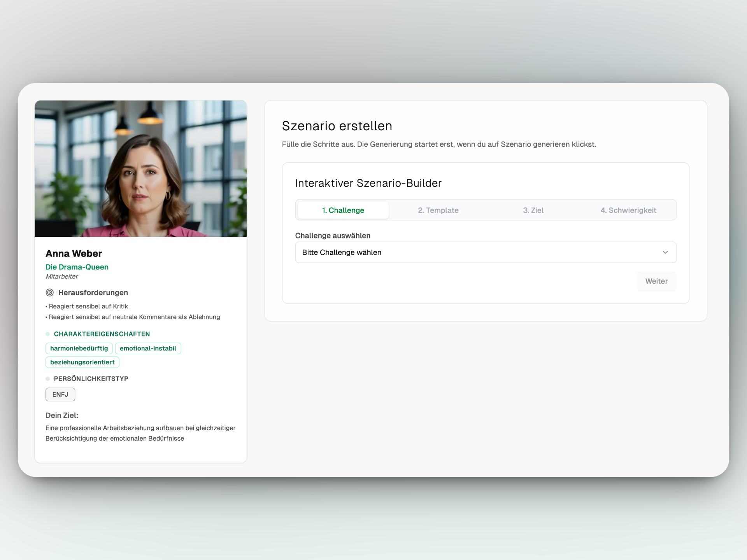The image size is (747, 560).
Task: Select the 'harmoniebedürftig' trait tag
Action: tap(79, 348)
